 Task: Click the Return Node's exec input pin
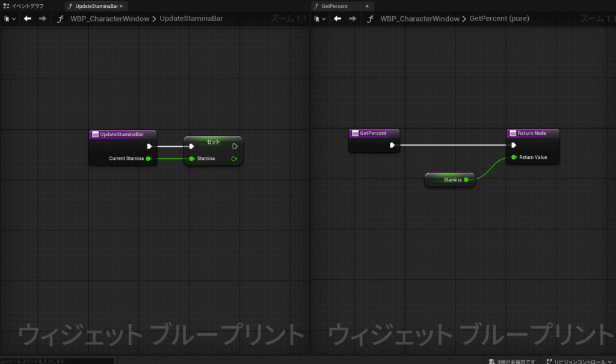tap(514, 145)
